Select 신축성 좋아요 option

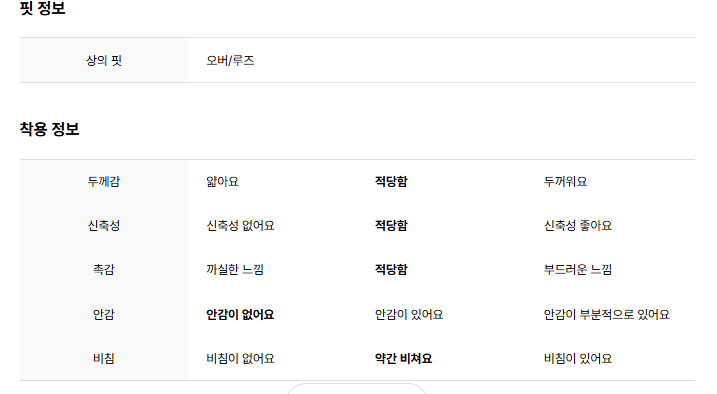point(578,225)
